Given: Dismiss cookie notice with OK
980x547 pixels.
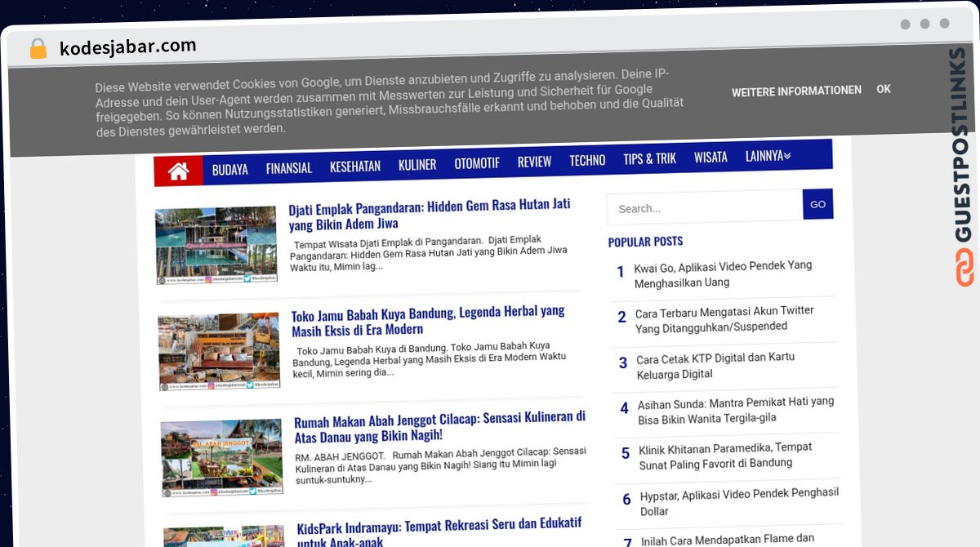Looking at the screenshot, I should pos(884,89).
